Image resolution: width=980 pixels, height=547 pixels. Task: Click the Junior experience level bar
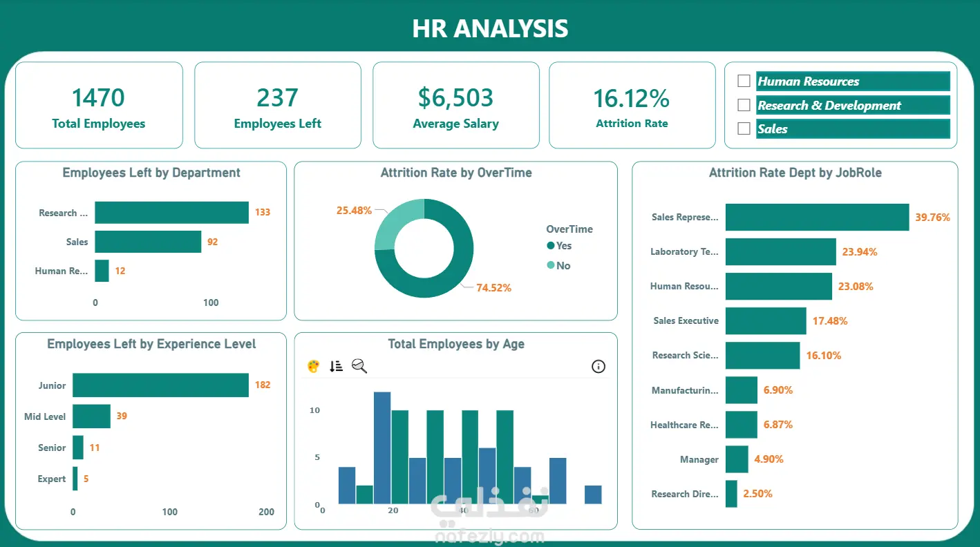point(160,385)
